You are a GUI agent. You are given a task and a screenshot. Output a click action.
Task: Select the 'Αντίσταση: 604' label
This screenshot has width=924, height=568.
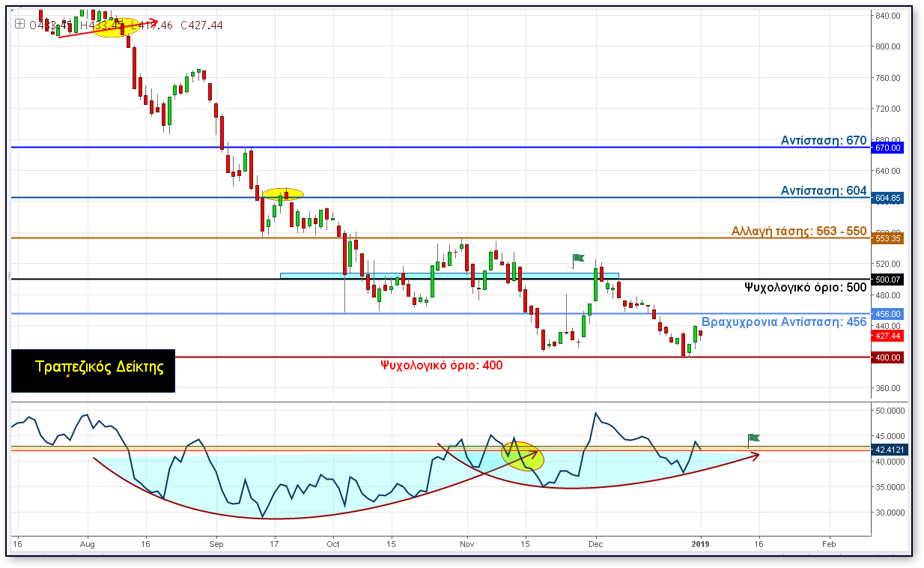point(824,190)
